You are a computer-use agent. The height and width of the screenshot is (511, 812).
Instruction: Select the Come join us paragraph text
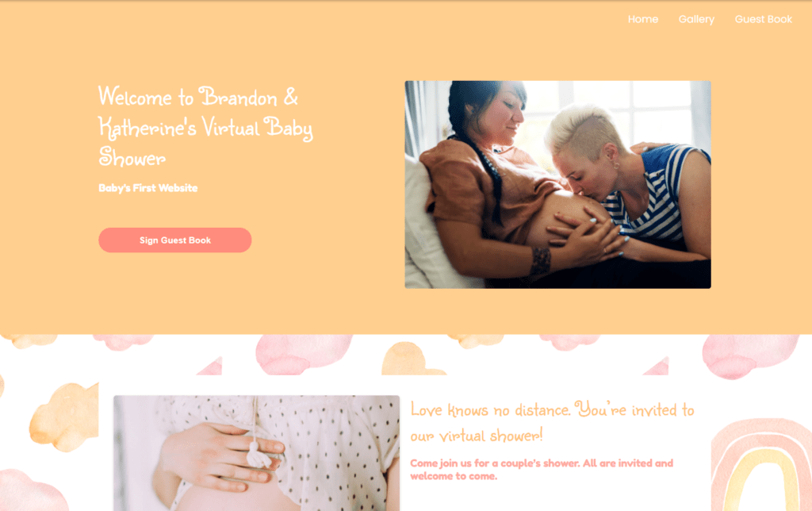(x=542, y=470)
